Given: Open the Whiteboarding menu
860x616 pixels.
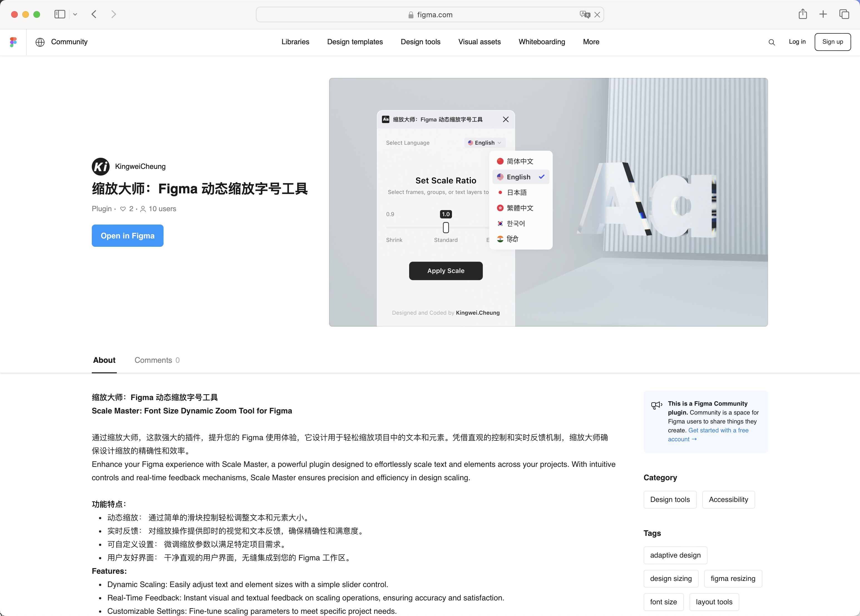Looking at the screenshot, I should pos(542,42).
